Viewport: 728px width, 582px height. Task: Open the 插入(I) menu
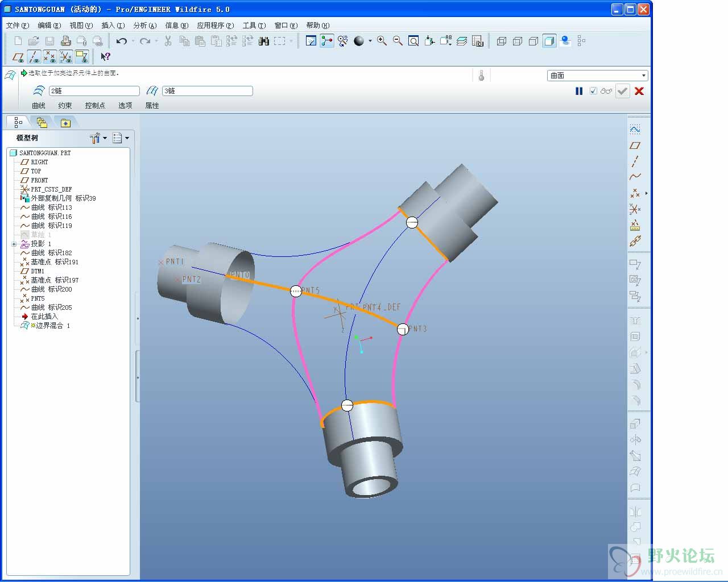(x=113, y=26)
